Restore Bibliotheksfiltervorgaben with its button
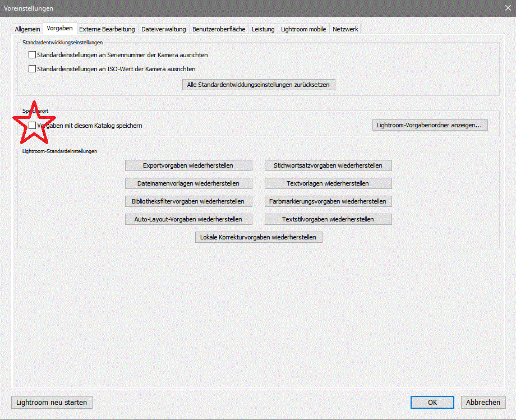This screenshot has width=516, height=420. pyautogui.click(x=188, y=201)
